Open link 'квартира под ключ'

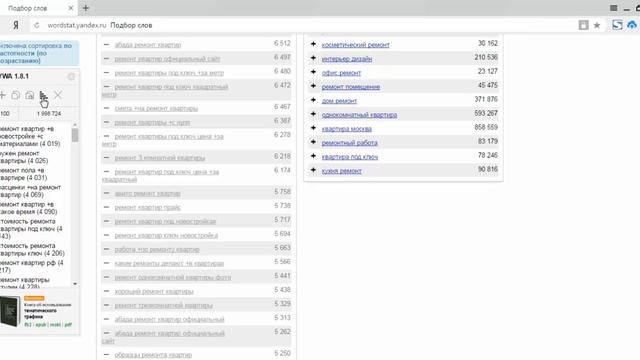tap(350, 157)
